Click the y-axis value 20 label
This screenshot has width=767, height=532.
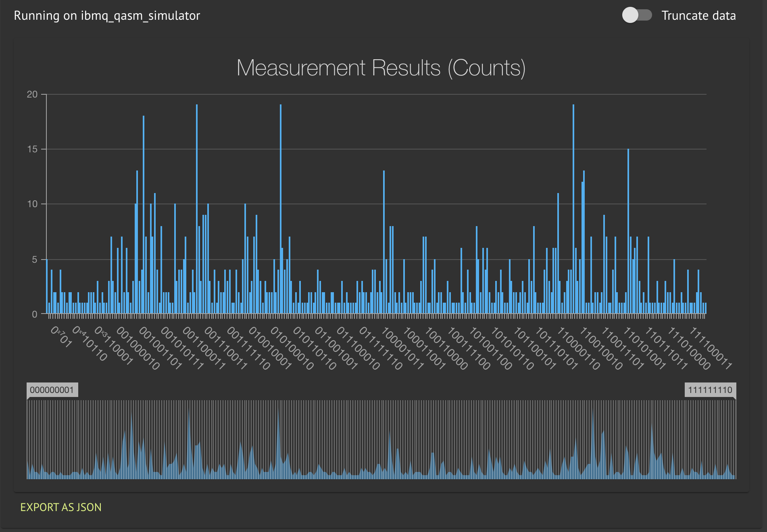pos(32,94)
